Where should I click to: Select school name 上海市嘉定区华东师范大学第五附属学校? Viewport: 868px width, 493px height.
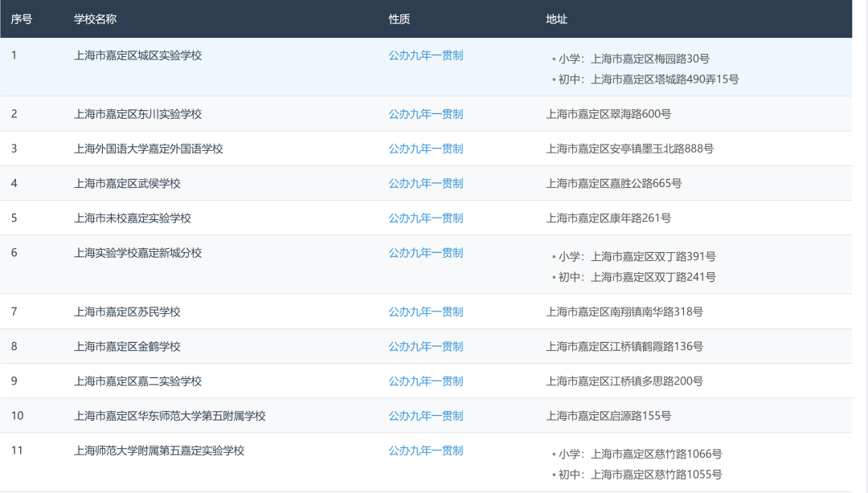point(170,416)
